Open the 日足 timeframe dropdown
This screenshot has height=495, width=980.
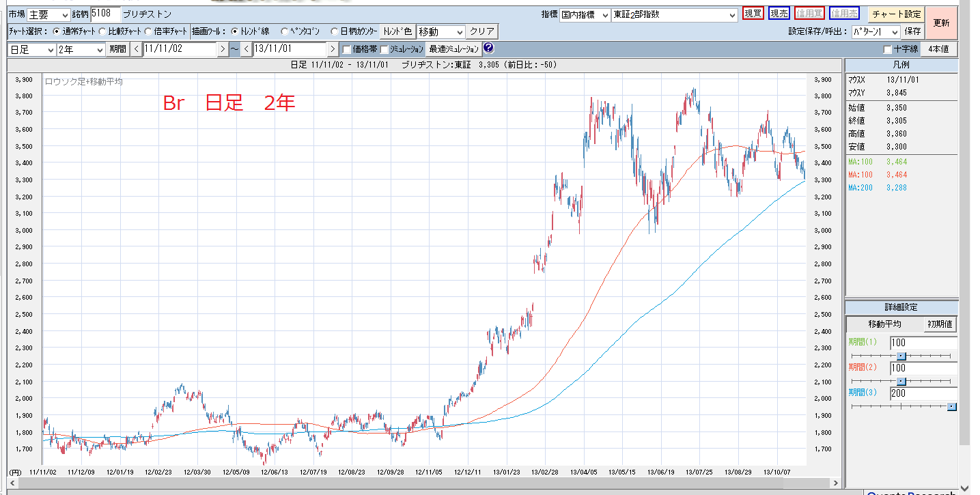(31, 49)
